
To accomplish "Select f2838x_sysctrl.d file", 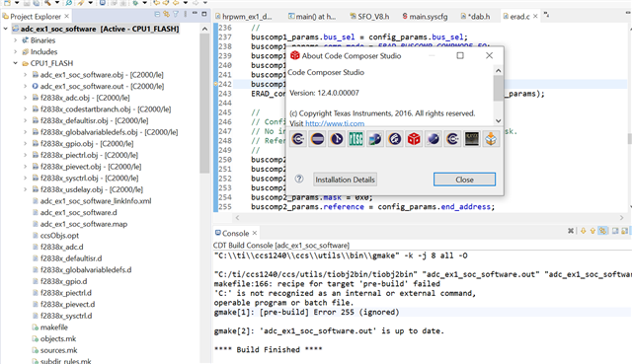I will (x=66, y=316).
